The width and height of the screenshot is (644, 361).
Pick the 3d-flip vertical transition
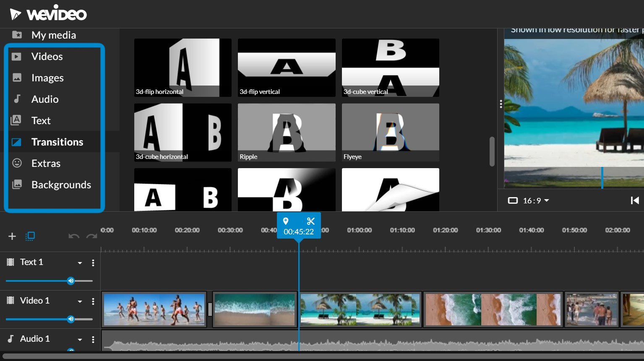point(287,68)
